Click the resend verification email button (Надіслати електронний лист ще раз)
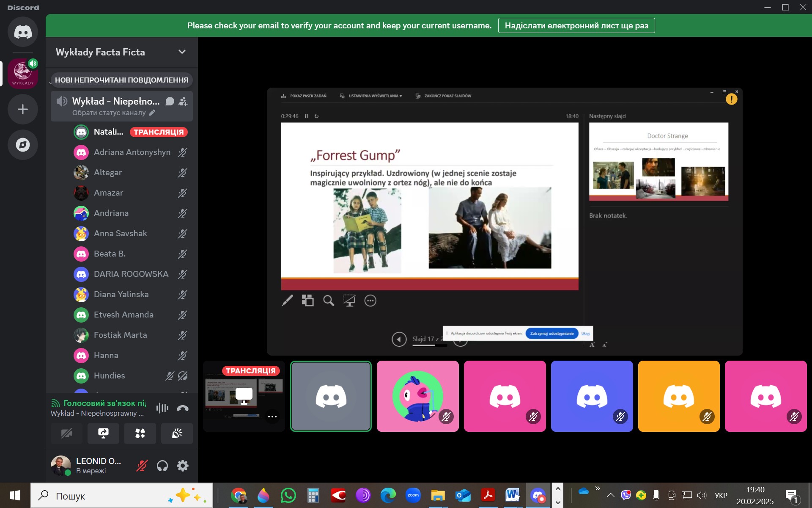Screen dimensions: 812x508 [576, 25]
